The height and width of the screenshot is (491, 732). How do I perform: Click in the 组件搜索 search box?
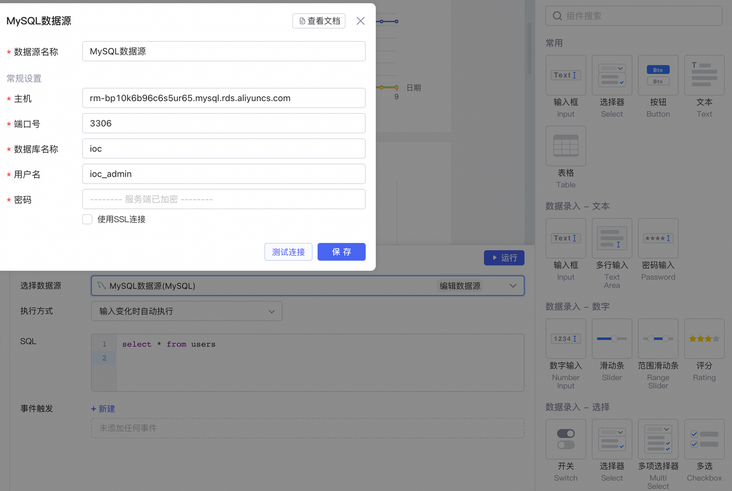click(633, 16)
